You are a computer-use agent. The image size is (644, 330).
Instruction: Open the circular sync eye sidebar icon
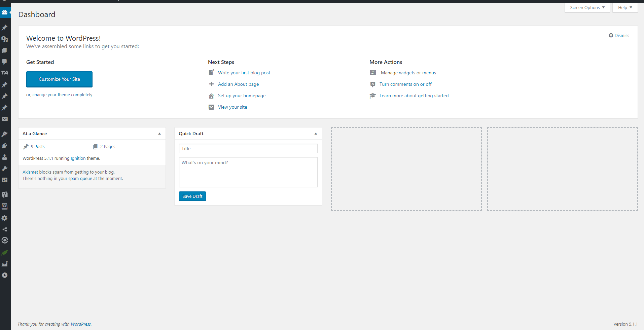click(x=5, y=240)
